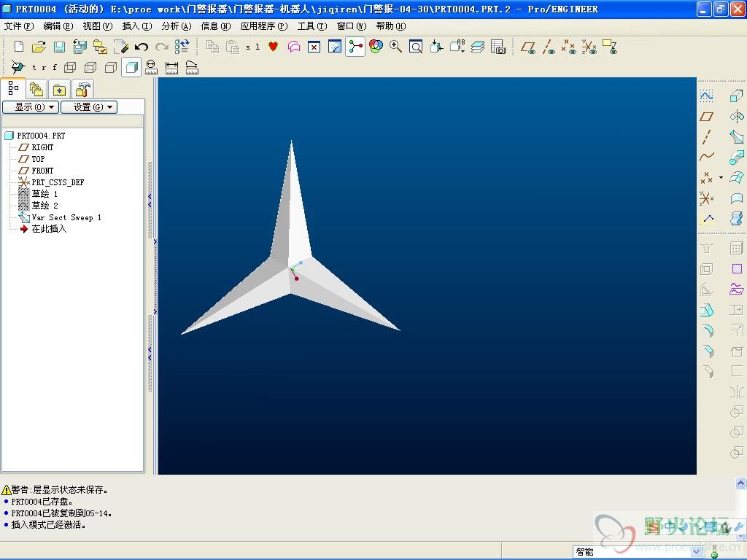Select the 在此插入 marker in tree
The image size is (747, 560).
(x=49, y=229)
